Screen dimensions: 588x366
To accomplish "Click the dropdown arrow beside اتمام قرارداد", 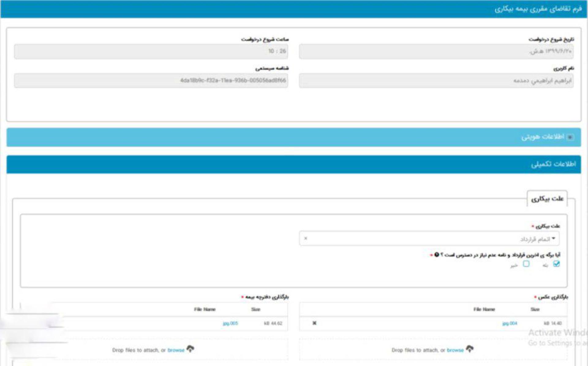I will point(553,238).
